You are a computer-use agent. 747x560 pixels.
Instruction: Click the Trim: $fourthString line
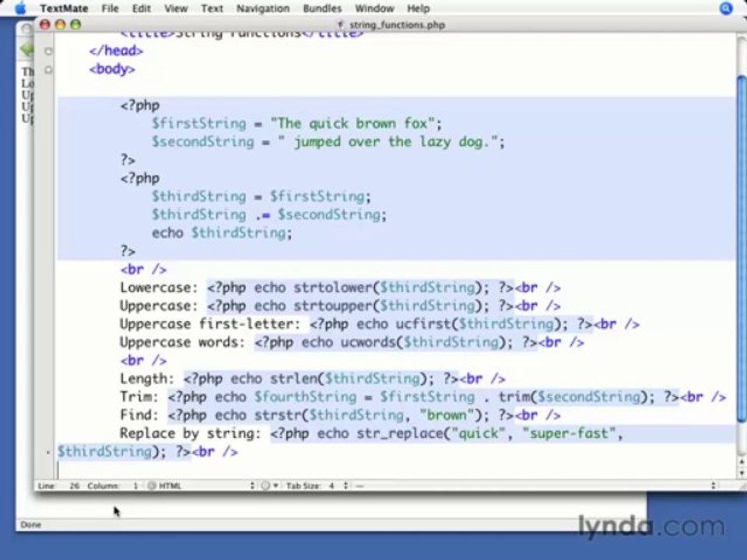click(423, 397)
